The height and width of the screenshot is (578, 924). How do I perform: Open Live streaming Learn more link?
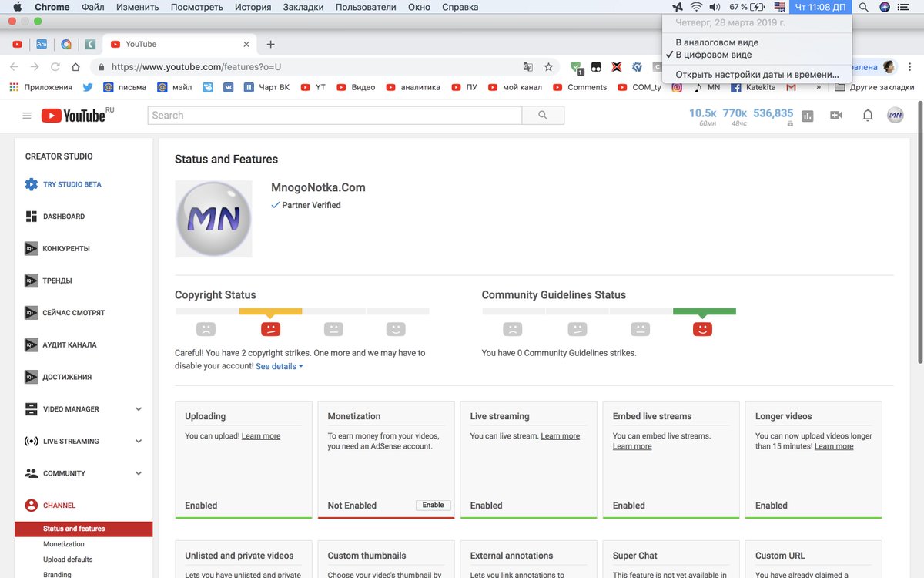(561, 436)
